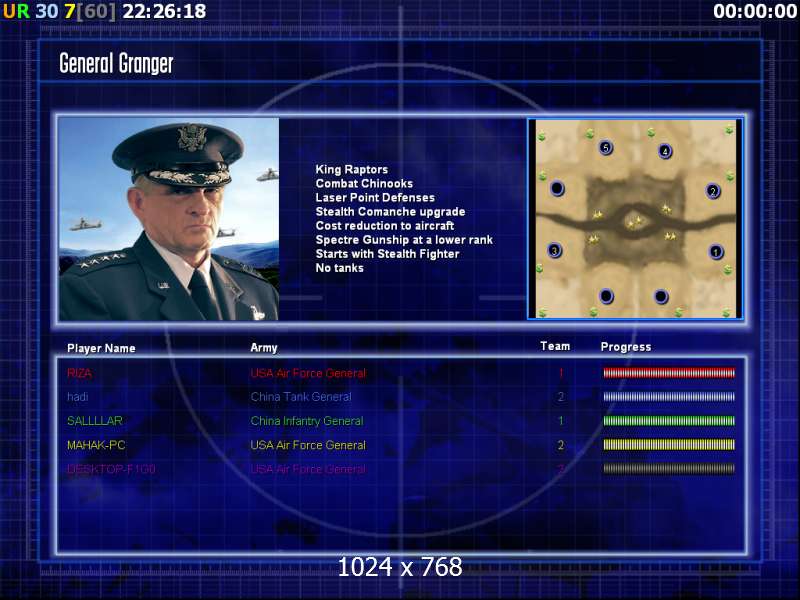Click SALLLLAR's green progress bar

point(669,421)
